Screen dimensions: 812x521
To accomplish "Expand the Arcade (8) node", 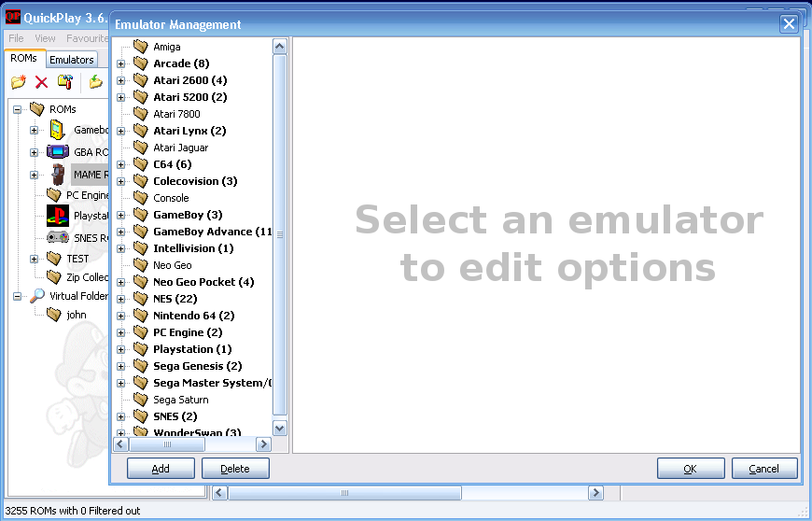I will coord(120,63).
